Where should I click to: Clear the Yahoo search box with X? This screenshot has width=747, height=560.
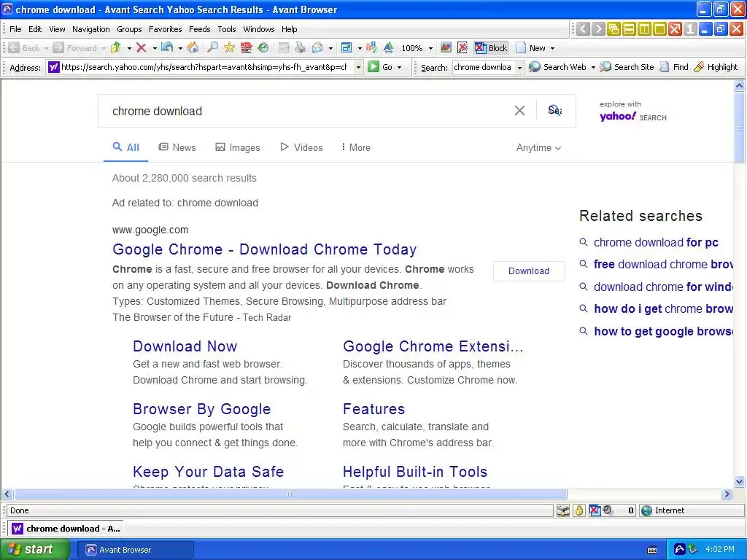click(x=519, y=111)
